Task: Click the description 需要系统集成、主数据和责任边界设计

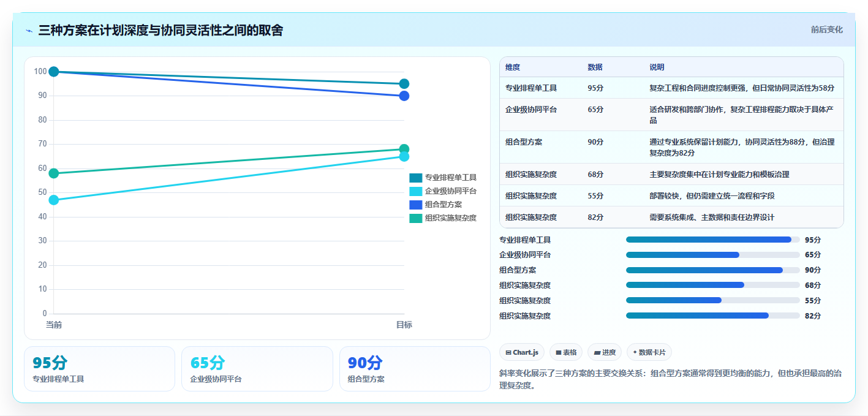Action: click(712, 217)
